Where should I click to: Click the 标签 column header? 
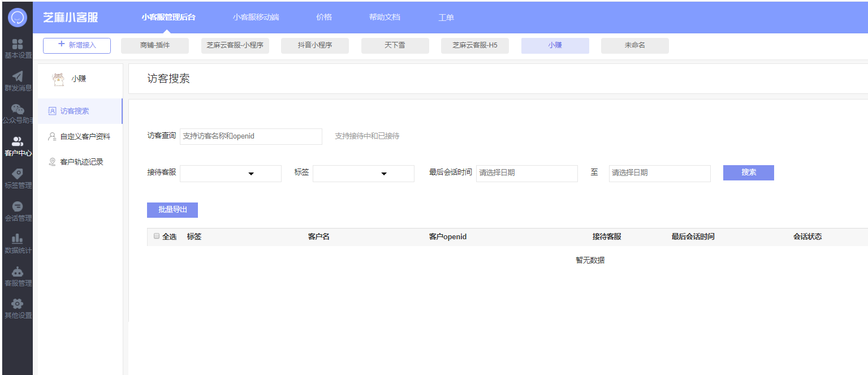(x=194, y=237)
